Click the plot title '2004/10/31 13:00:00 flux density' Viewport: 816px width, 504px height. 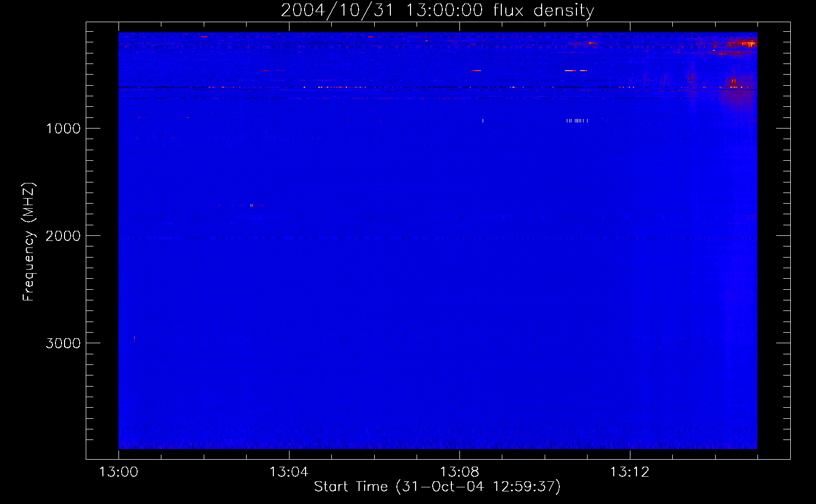click(x=437, y=11)
